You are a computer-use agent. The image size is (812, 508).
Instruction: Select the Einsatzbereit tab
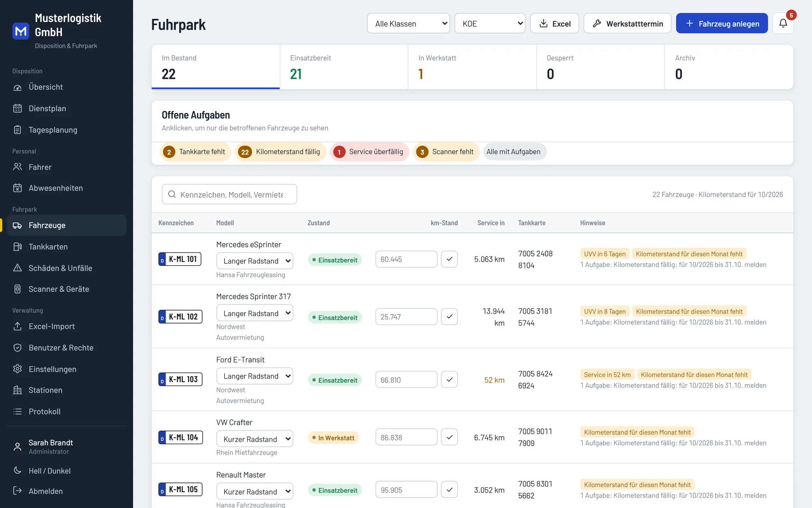click(344, 67)
